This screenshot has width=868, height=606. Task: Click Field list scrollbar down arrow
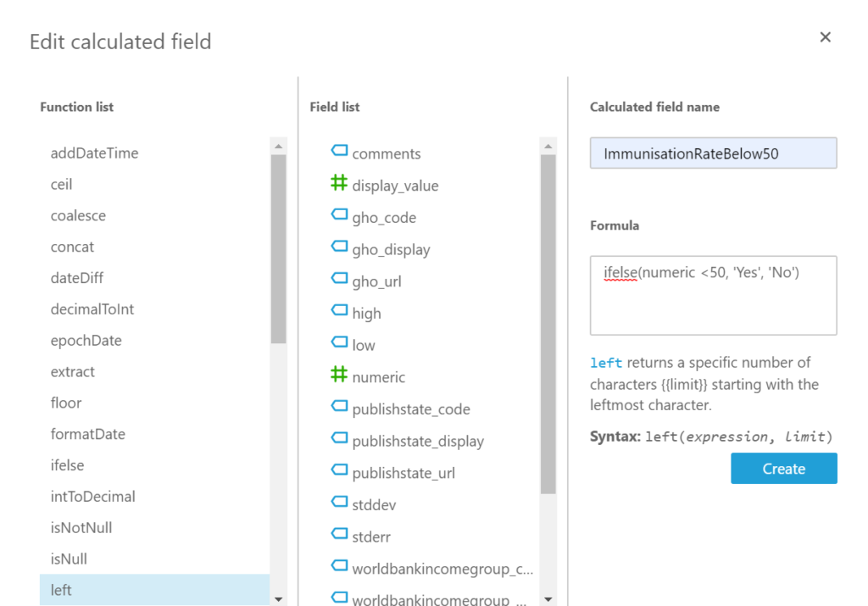548,599
